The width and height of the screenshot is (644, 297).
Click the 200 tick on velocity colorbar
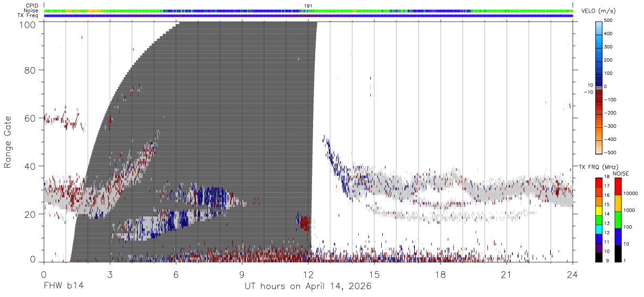(609, 60)
